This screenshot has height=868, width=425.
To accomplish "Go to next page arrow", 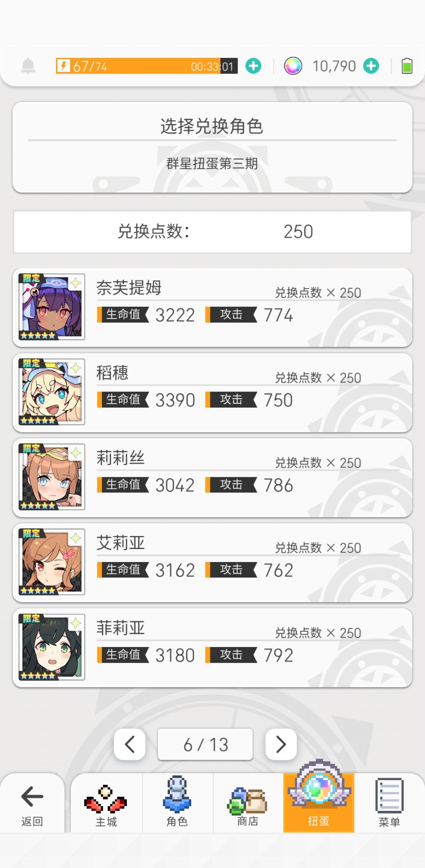I will click(x=281, y=744).
